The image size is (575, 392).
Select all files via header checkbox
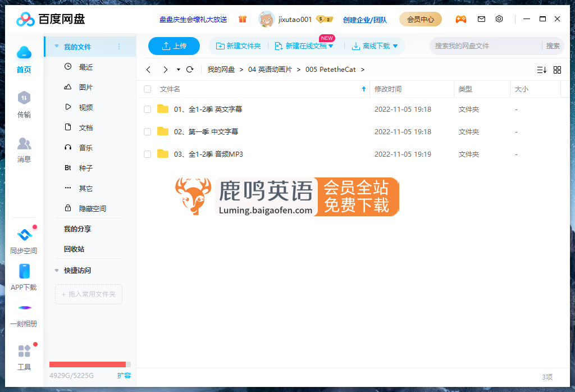[147, 89]
